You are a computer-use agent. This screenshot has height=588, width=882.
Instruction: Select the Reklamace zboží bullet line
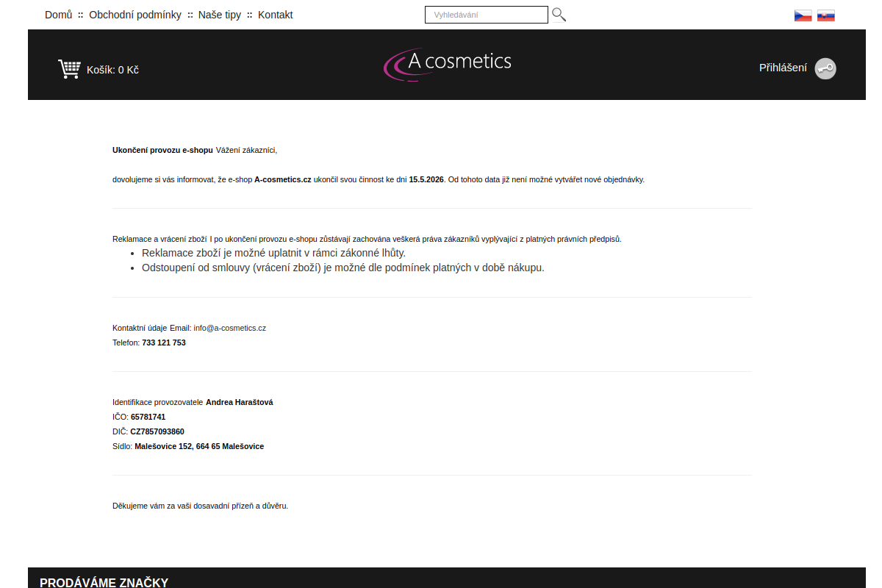tap(273, 253)
